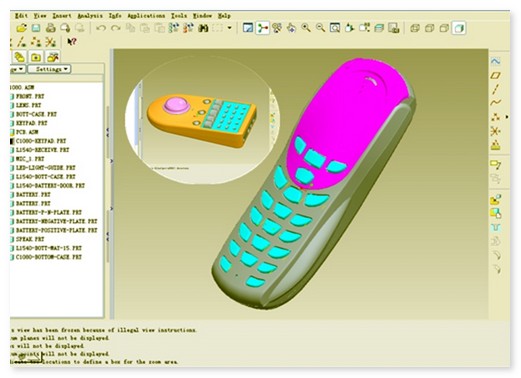Toggle the spin center display
The width and height of the screenshot is (521, 378).
[262, 28]
